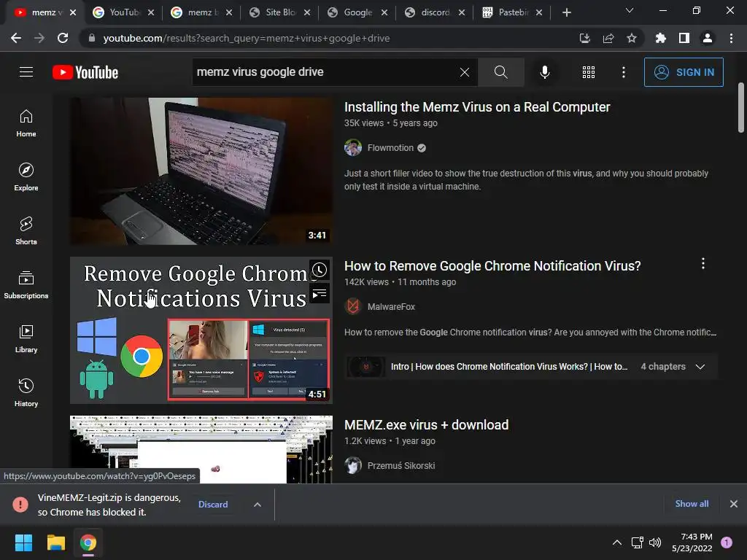The height and width of the screenshot is (560, 747).
Task: Open the volume control in system tray
Action: [x=655, y=542]
